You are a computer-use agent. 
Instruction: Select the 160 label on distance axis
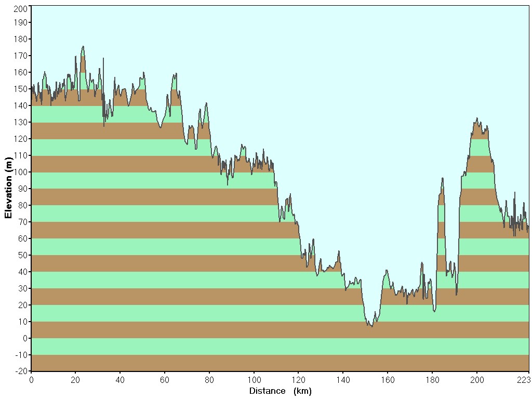(x=388, y=380)
